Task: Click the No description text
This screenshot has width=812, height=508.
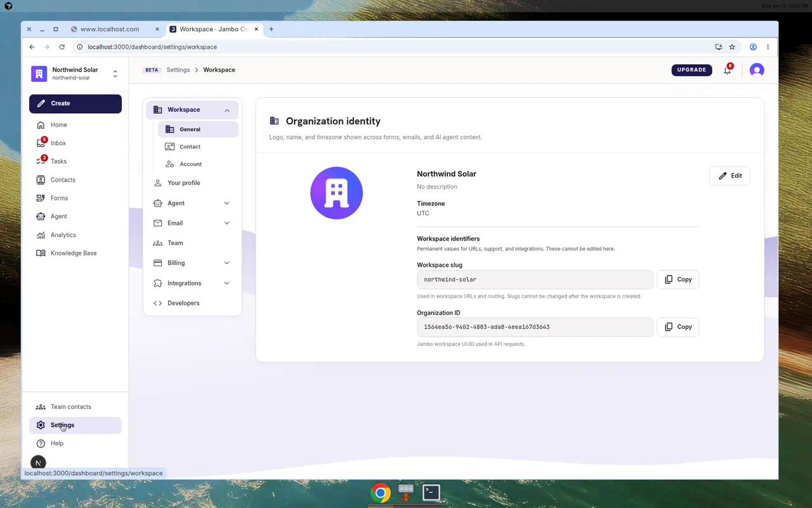Action: coord(437,187)
